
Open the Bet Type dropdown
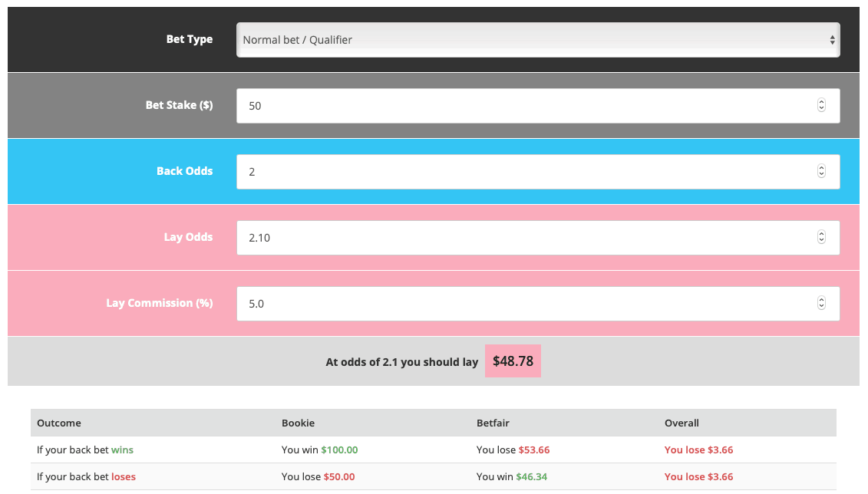(x=538, y=40)
